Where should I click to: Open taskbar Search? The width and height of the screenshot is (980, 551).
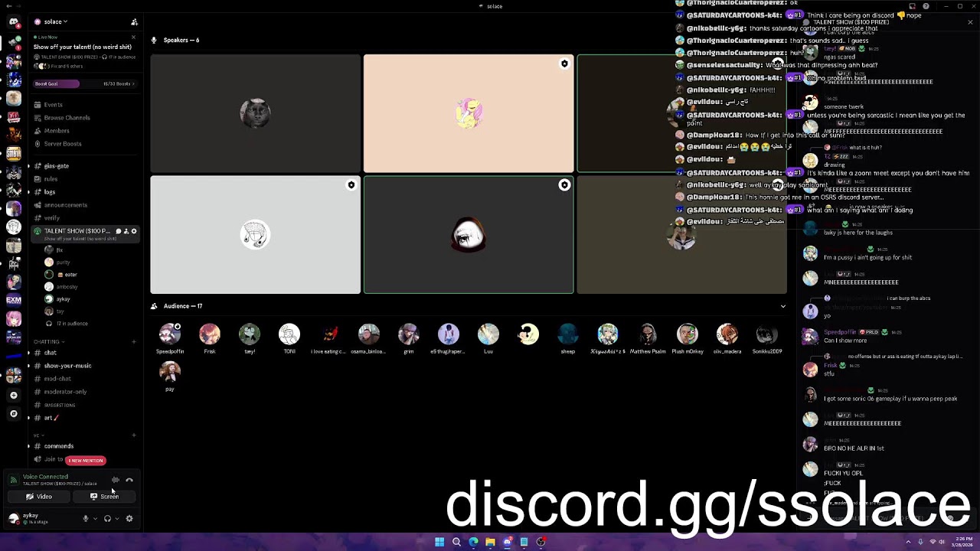tap(456, 542)
